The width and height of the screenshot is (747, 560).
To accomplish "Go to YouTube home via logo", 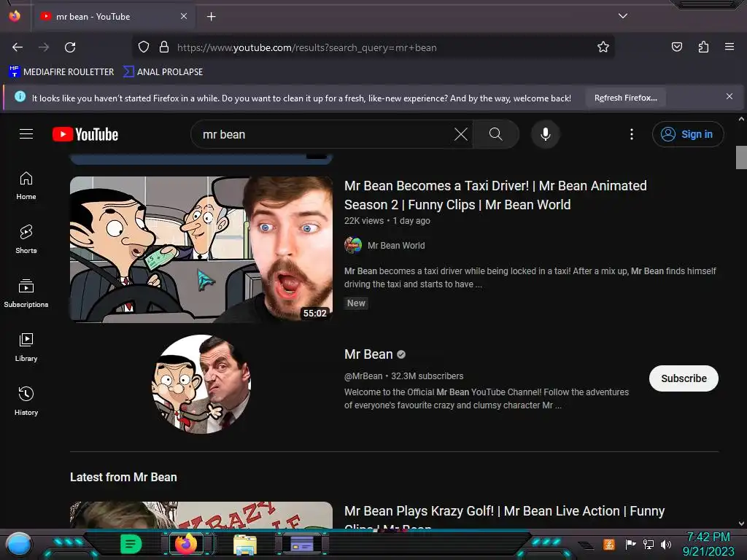I will pos(85,134).
